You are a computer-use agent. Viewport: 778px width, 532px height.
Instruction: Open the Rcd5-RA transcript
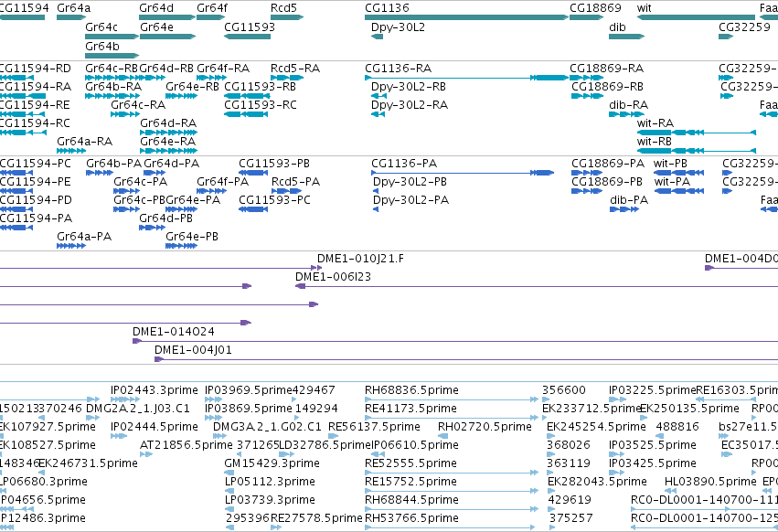tap(287, 78)
